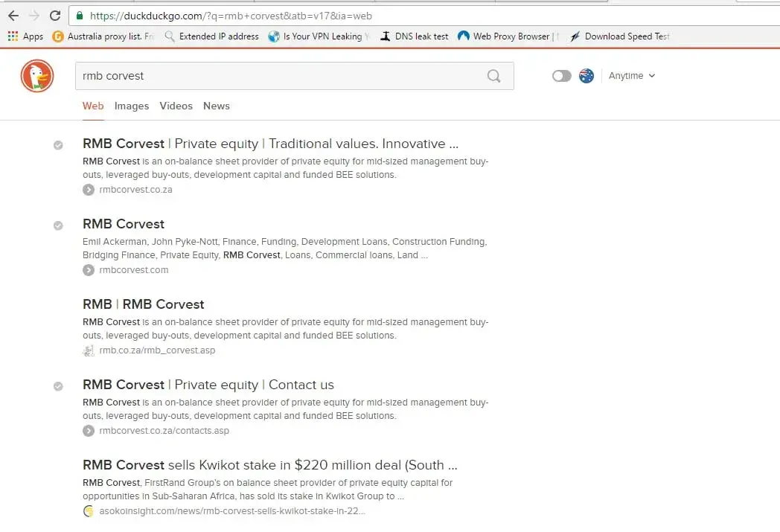Viewport: 780px width, 532px height.
Task: Open Australia proxy list bookmark
Action: pyautogui.click(x=104, y=36)
